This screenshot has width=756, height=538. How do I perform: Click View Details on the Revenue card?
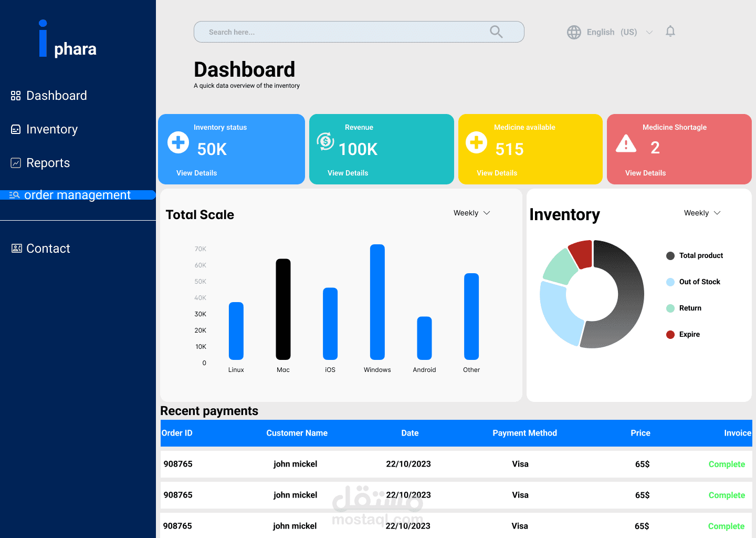348,172
